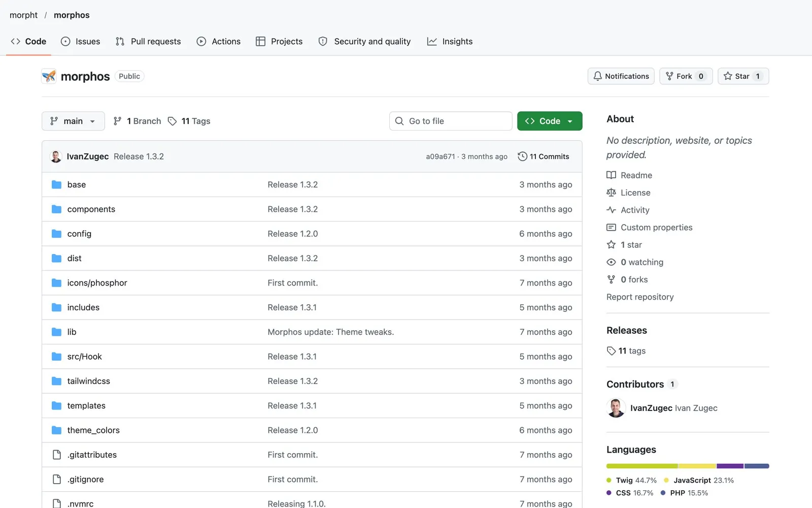Click the Go to file search field
Image resolution: width=812 pixels, height=508 pixels.
451,121
